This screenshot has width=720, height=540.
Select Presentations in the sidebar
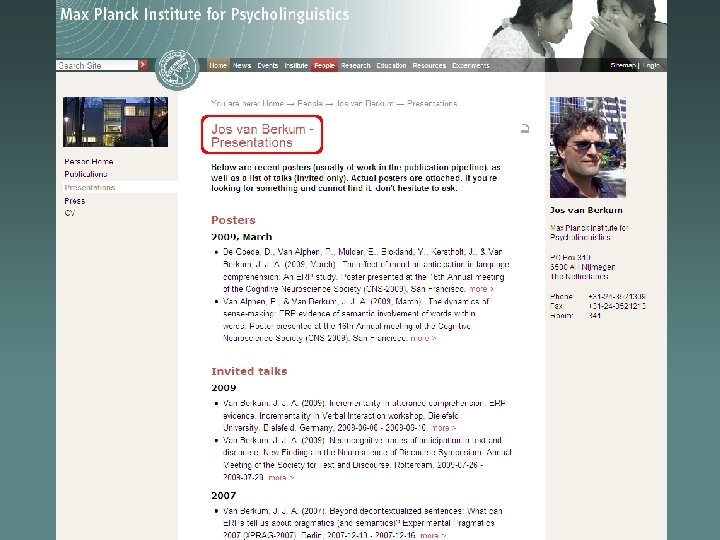click(90, 187)
